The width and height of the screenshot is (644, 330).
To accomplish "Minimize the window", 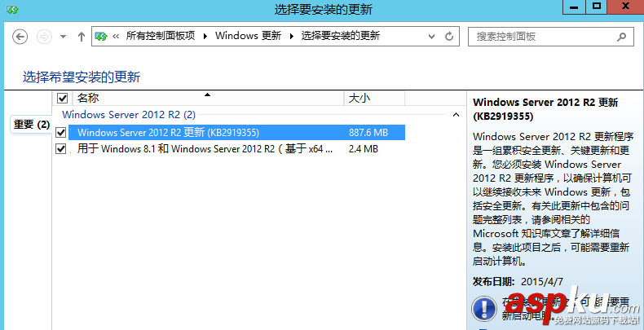I will [574, 7].
